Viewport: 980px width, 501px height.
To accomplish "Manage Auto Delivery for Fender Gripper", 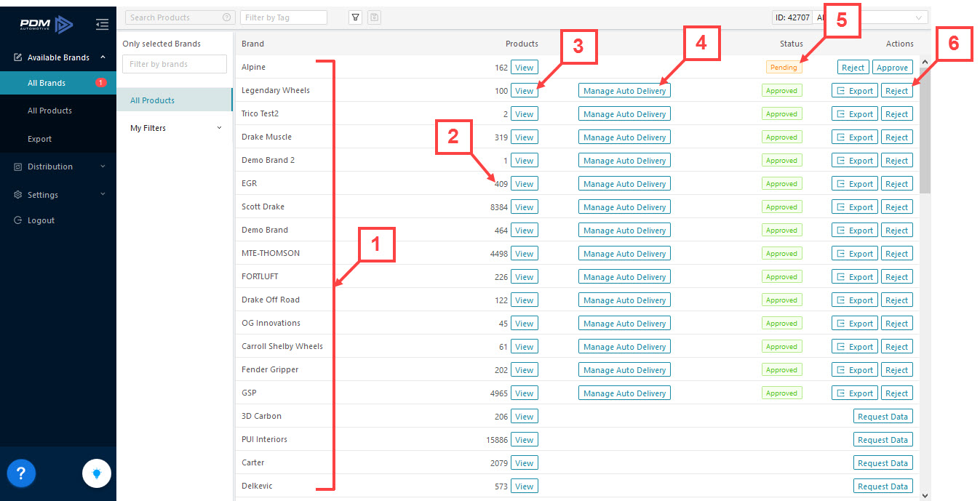I will click(624, 370).
